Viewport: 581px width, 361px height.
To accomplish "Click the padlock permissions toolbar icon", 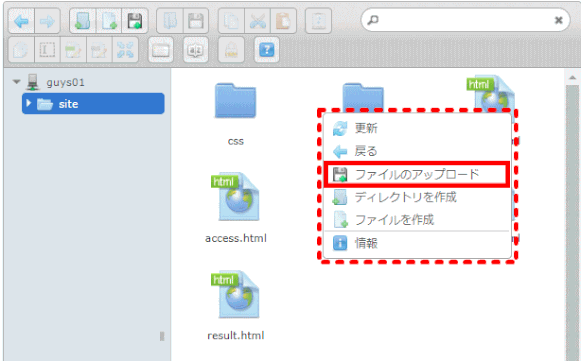I will 231,50.
